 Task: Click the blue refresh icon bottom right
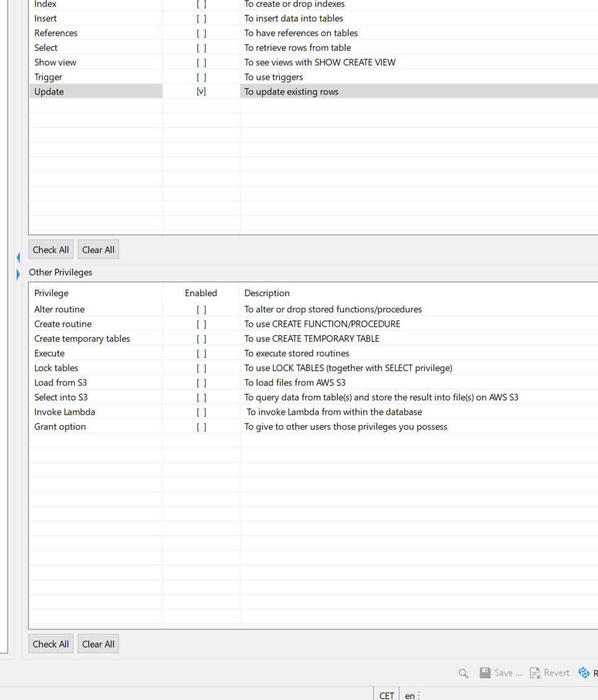(x=584, y=673)
